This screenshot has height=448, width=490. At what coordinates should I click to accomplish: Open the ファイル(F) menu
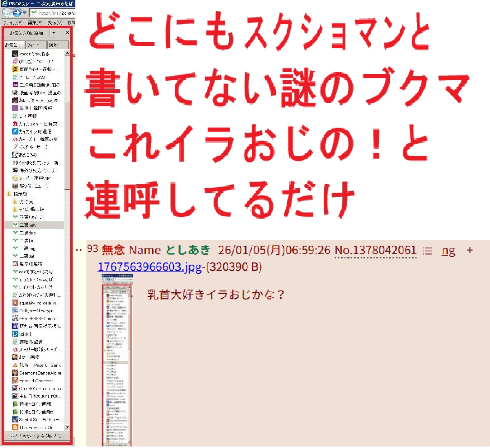[x=13, y=22]
